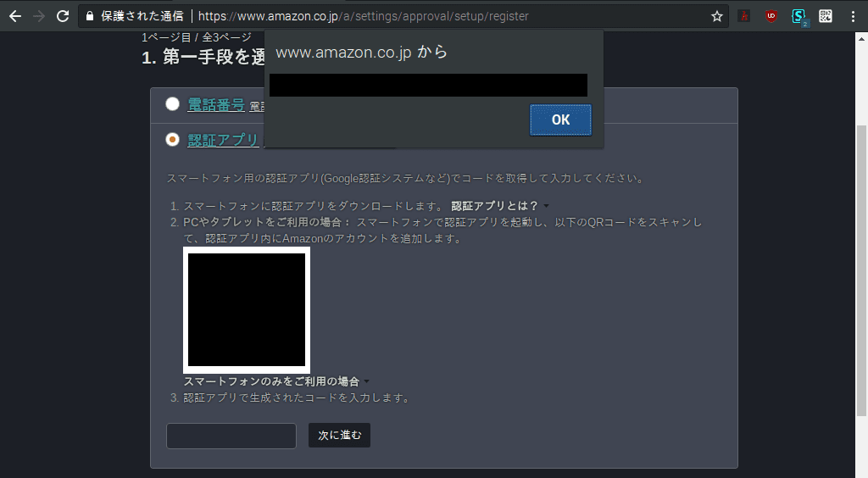Open the red PDF extension icon
The image size is (868, 478).
coord(744,16)
